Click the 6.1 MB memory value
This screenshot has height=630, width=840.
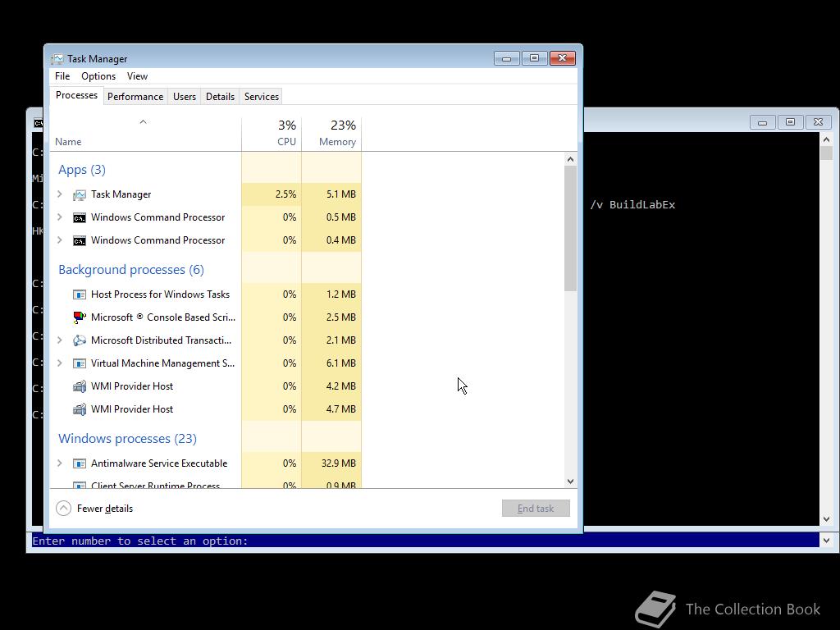pos(341,363)
